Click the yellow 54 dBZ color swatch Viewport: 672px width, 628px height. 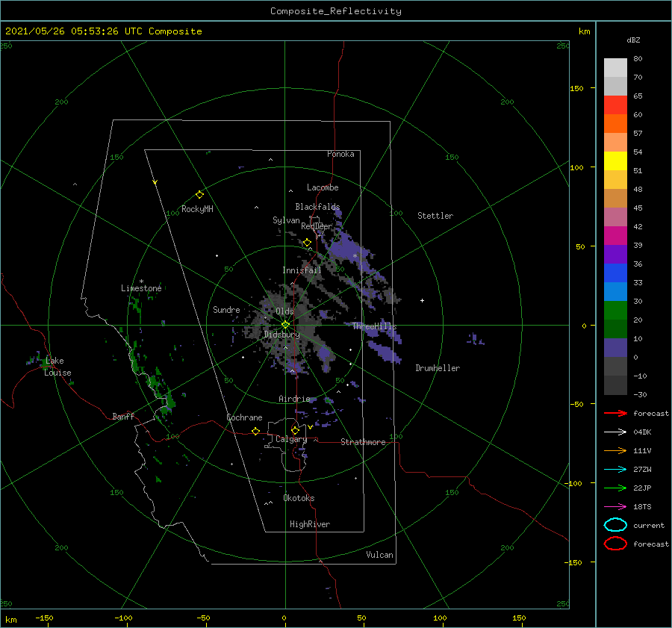pos(615,161)
